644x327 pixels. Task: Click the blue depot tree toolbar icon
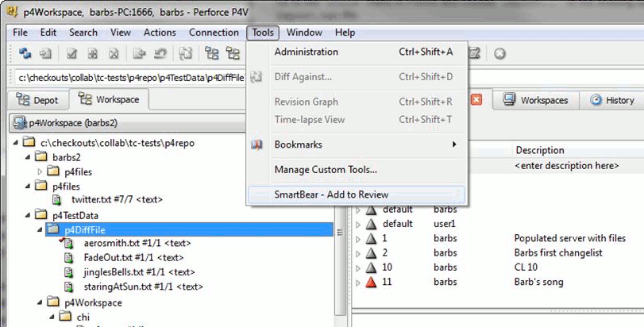tap(212, 53)
